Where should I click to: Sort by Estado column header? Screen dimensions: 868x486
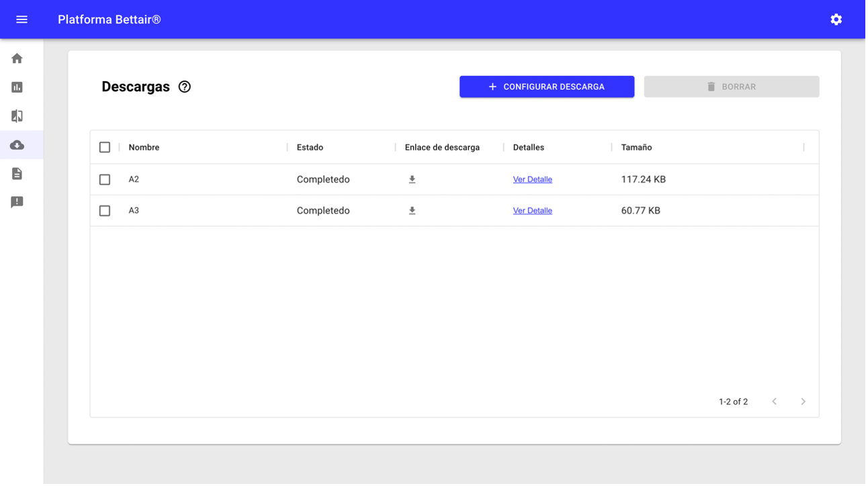click(310, 147)
